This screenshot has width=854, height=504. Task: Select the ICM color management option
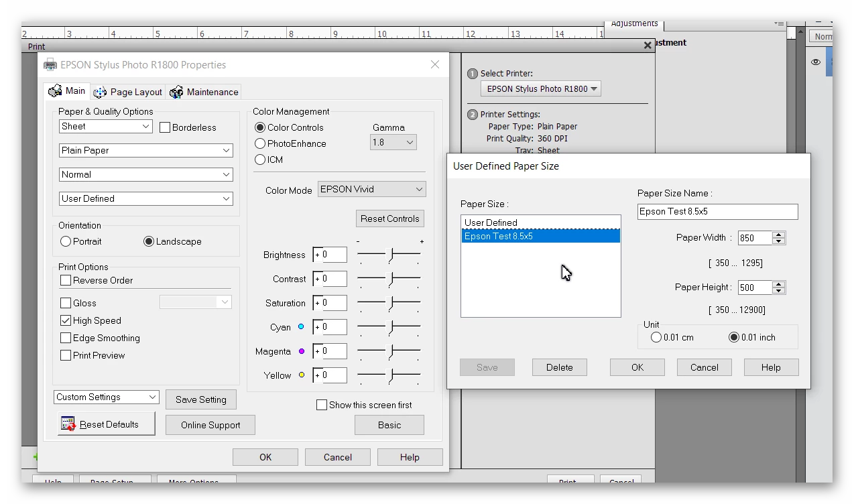(260, 160)
